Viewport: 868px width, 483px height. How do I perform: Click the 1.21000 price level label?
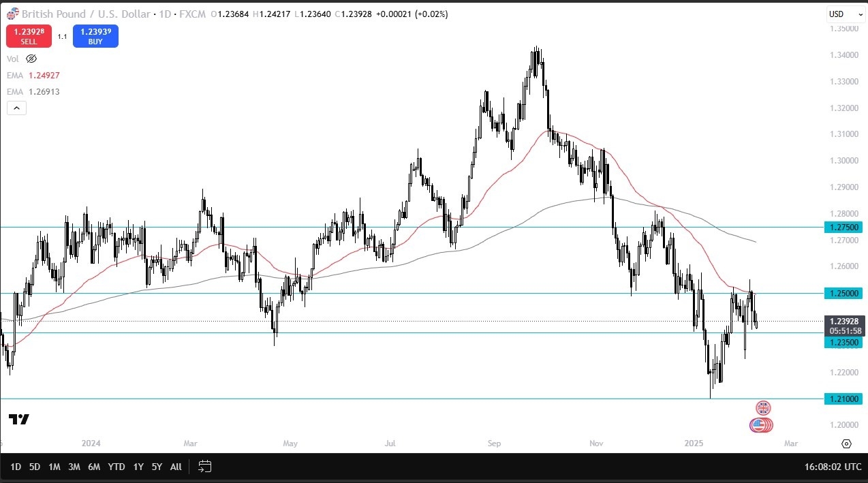pos(843,398)
